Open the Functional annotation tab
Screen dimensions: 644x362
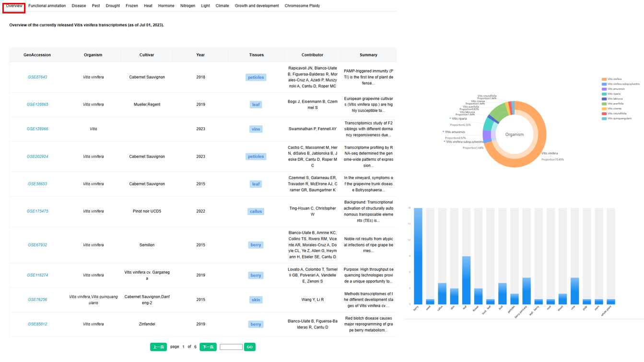(47, 6)
